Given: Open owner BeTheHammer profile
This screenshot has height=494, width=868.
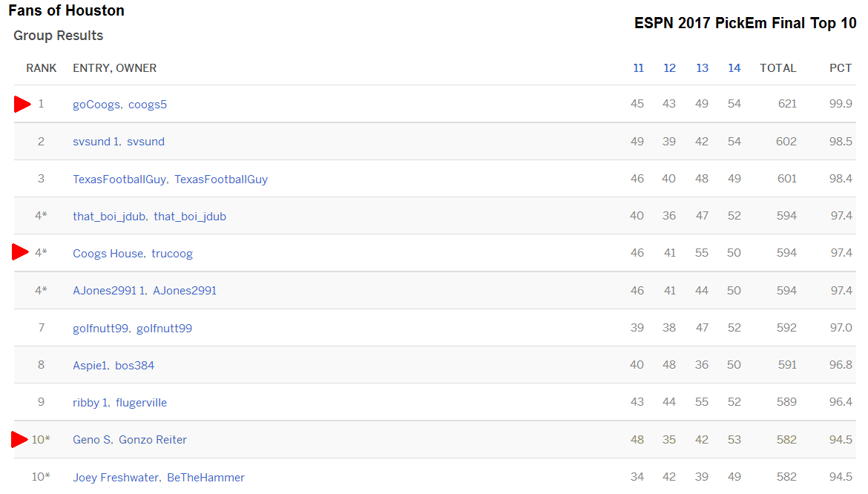Looking at the screenshot, I should click(x=206, y=478).
